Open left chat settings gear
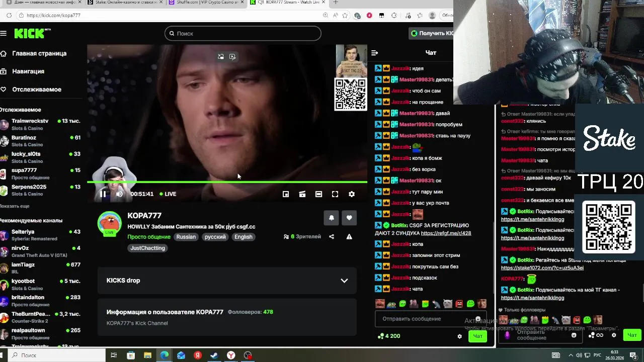 [x=459, y=336]
